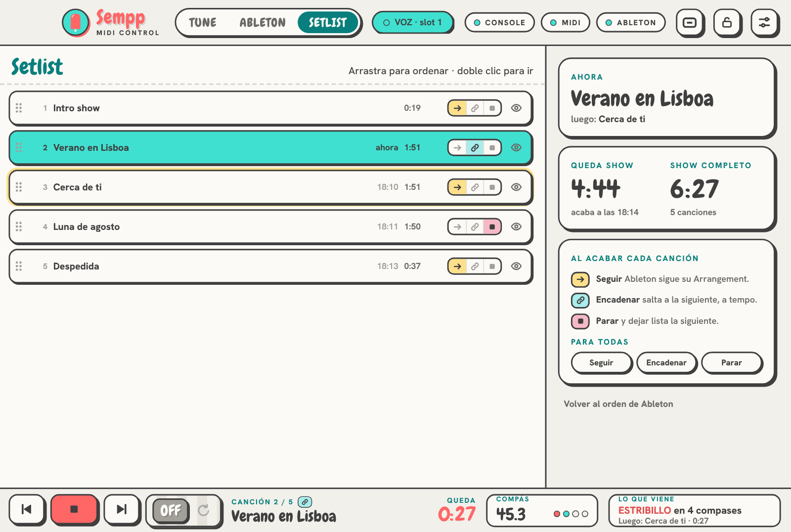Select the SETLIST tab
The width and height of the screenshot is (791, 532).
pos(328,22)
